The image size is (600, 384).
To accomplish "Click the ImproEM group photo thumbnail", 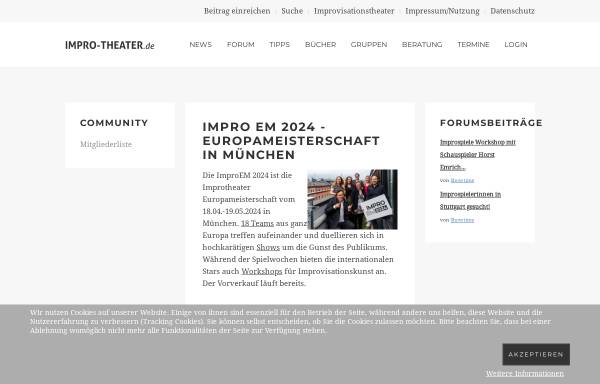I will (x=352, y=199).
